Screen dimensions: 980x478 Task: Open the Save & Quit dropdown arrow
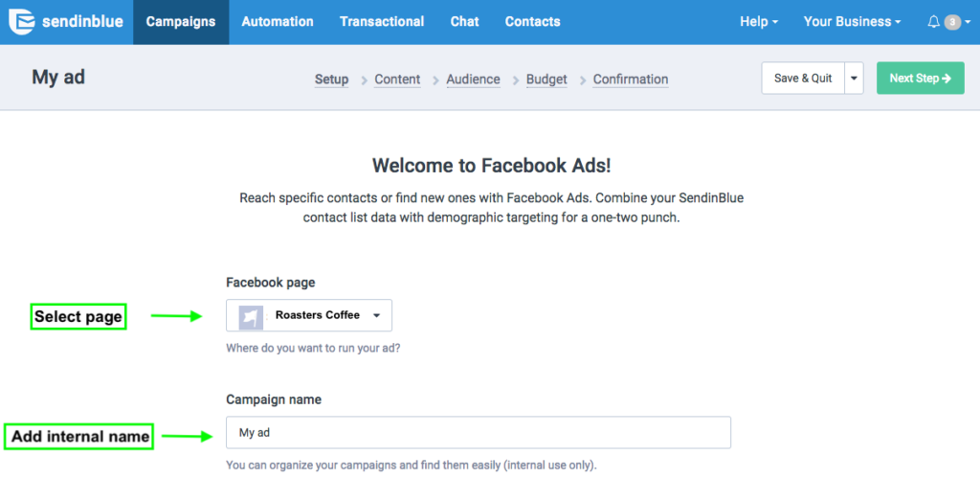click(x=855, y=79)
